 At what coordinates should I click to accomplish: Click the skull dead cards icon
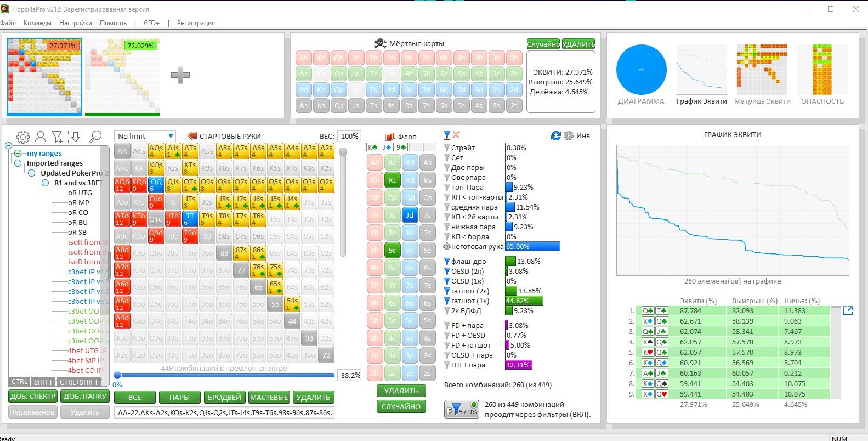tap(379, 43)
